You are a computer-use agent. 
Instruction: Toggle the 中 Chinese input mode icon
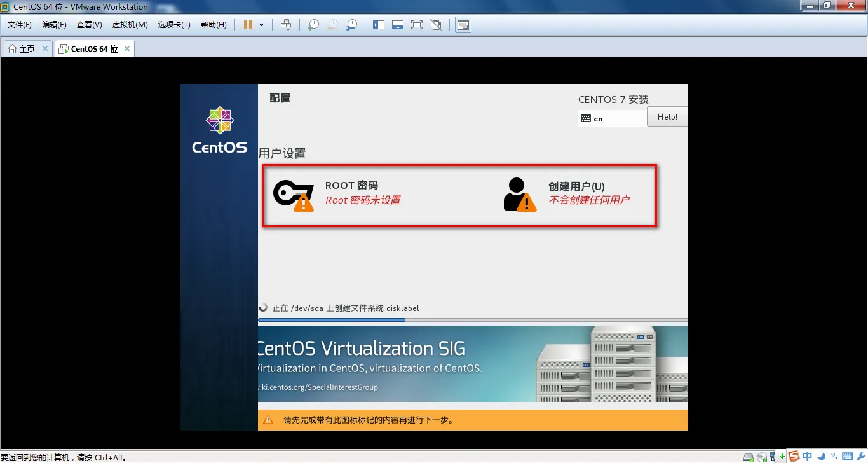tap(807, 456)
